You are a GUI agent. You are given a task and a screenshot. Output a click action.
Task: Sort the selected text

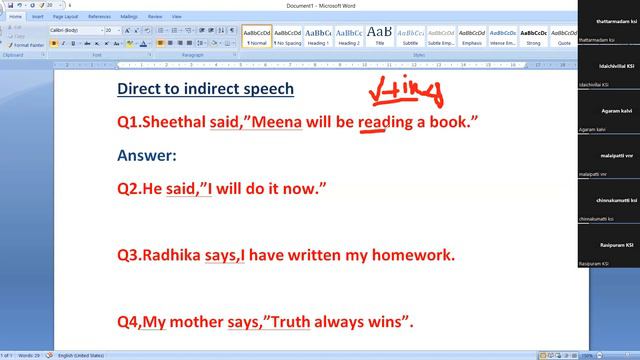[x=221, y=30]
